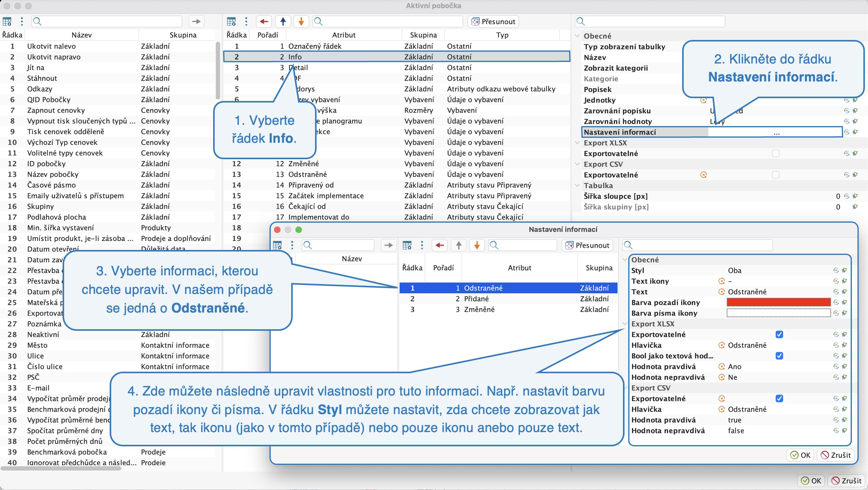Viewport: 868px width, 490px height.
Task: Click reset icon on Zarovnání hodnoty row
Action: [846, 121]
